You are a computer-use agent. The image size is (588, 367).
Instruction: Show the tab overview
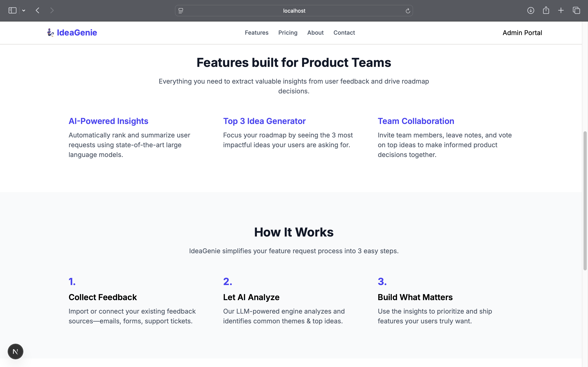click(576, 10)
